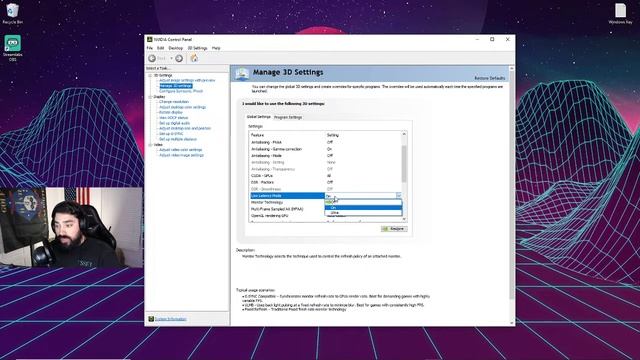The image size is (640, 360).
Task: Open Set up G-SYNC task
Action: (171, 133)
